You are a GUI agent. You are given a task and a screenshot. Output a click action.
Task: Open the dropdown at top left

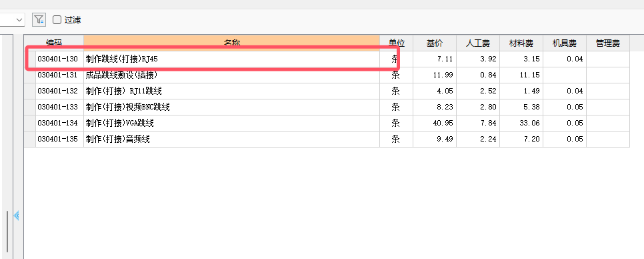pos(12,20)
